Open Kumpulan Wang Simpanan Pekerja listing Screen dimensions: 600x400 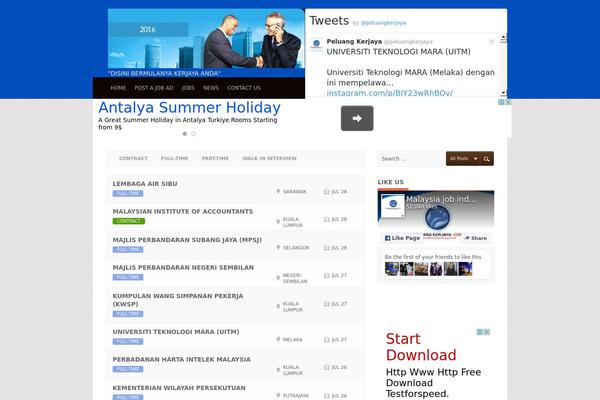[178, 300]
